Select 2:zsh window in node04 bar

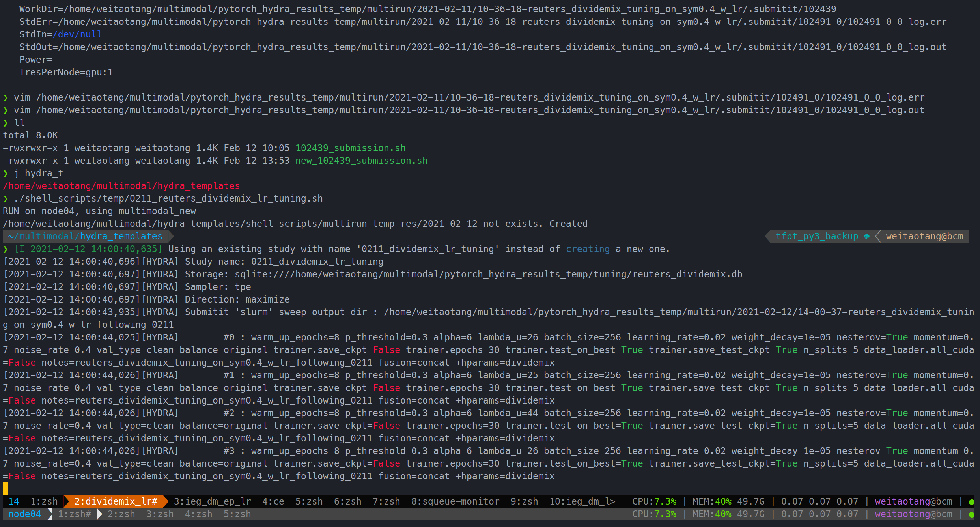click(121, 514)
